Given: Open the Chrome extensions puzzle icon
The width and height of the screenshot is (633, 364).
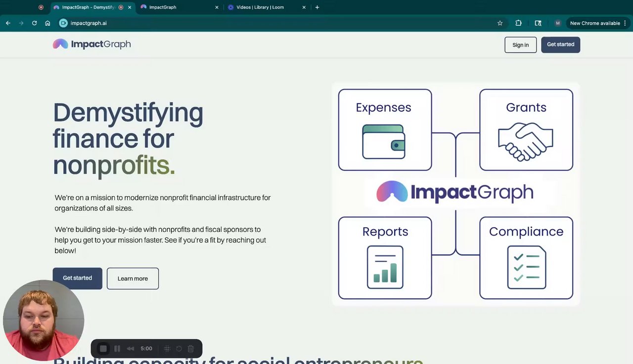Looking at the screenshot, I should (518, 23).
